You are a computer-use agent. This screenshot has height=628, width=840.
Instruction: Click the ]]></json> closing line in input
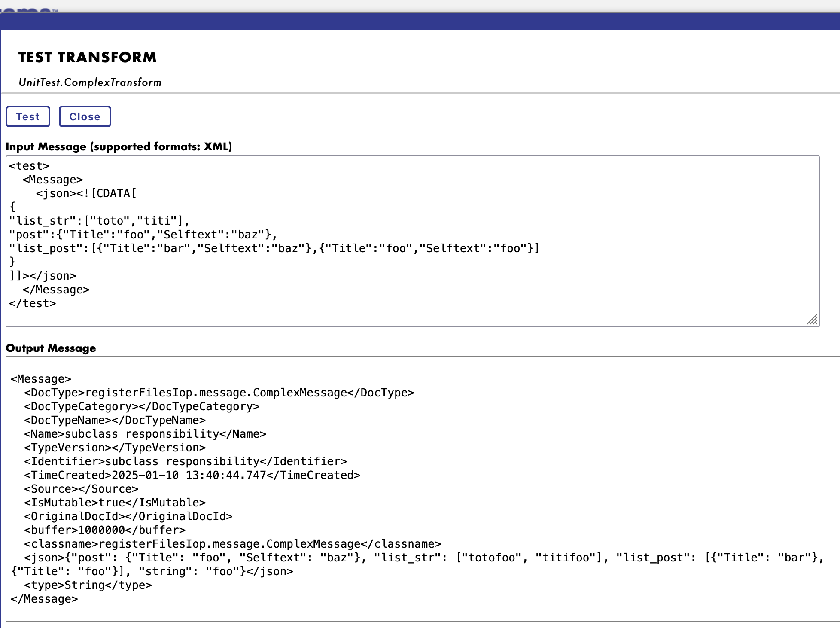43,276
